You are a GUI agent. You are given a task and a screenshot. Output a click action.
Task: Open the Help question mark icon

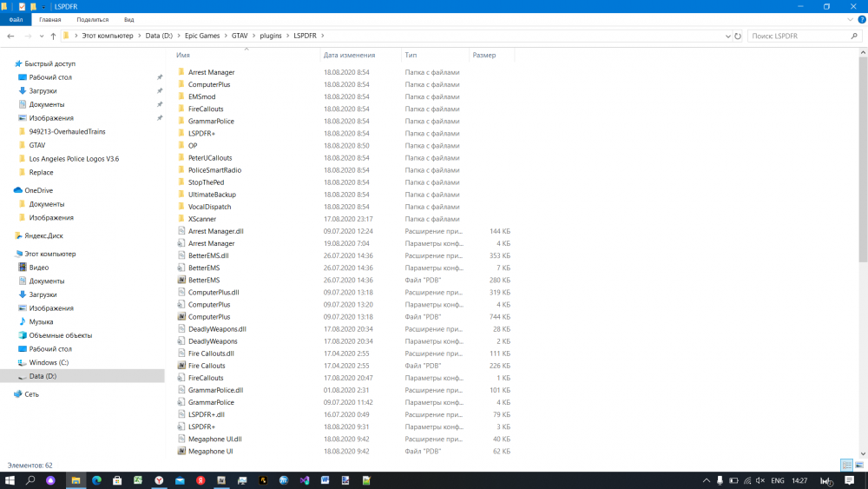click(862, 19)
